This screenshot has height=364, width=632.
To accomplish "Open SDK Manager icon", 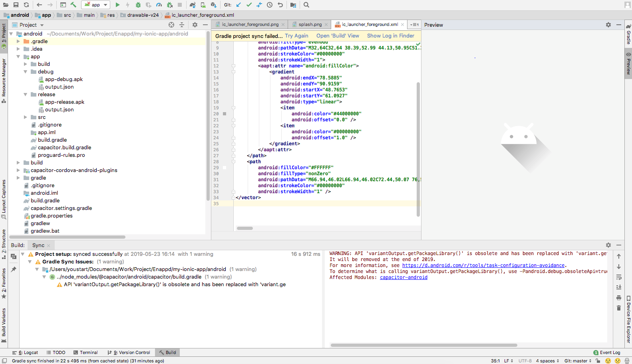I will pyautogui.click(x=213, y=5).
